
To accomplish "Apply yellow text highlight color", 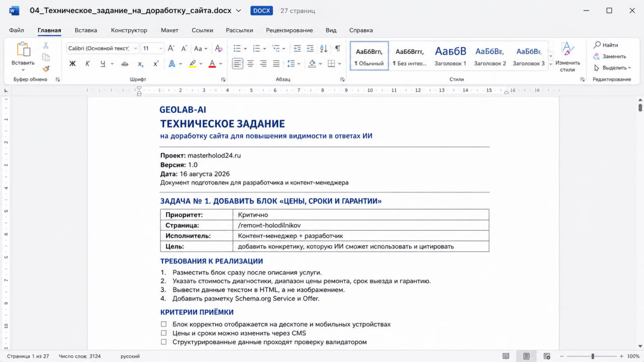I will coord(192,64).
